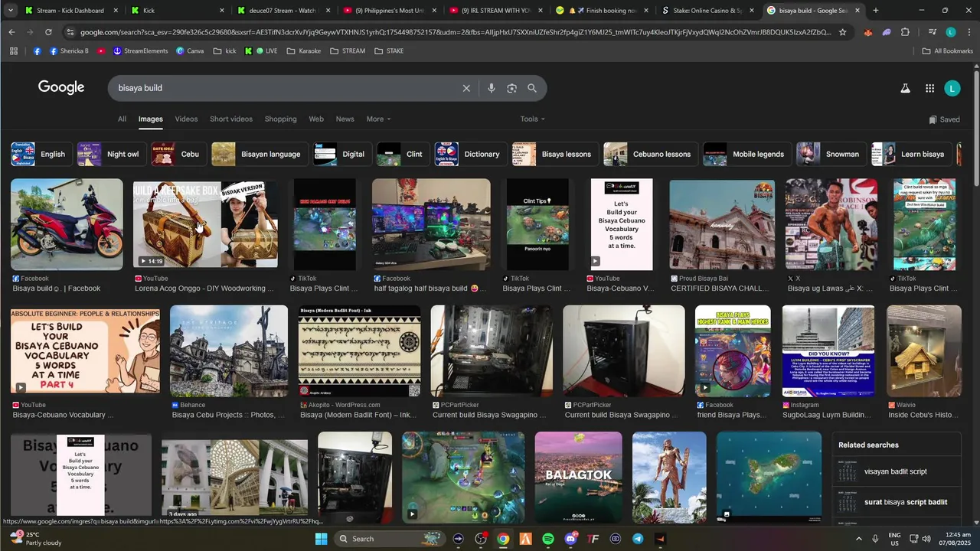
Task: Open the Facebook bookmark icon
Action: click(x=38, y=51)
